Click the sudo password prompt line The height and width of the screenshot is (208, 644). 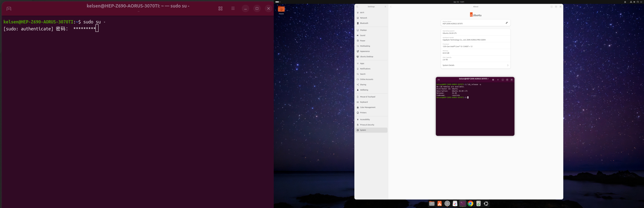(x=50, y=29)
